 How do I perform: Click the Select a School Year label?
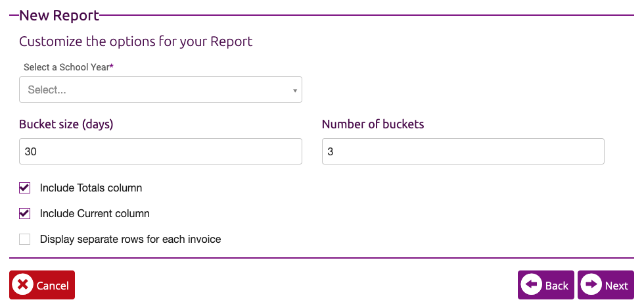(x=68, y=67)
